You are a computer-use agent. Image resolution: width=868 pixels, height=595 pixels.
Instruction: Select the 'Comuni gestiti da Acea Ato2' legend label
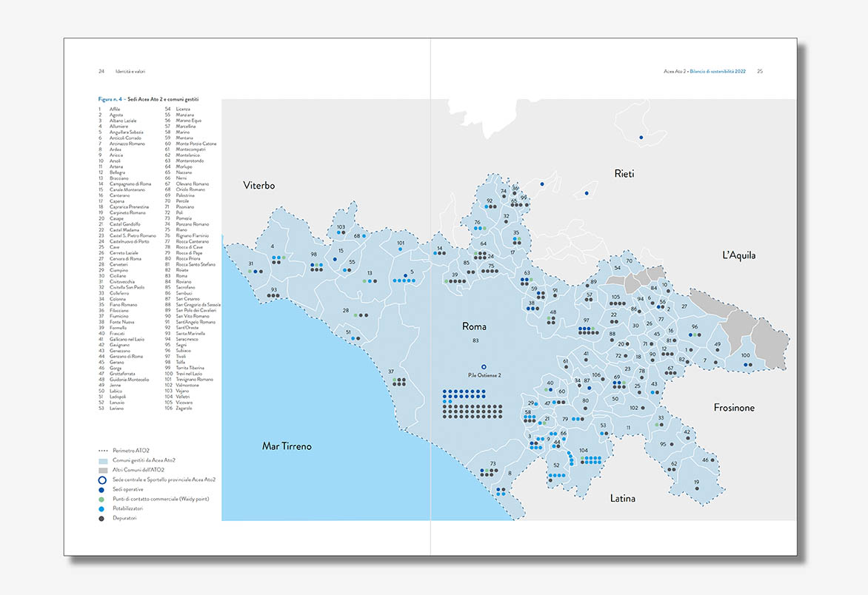144,460
